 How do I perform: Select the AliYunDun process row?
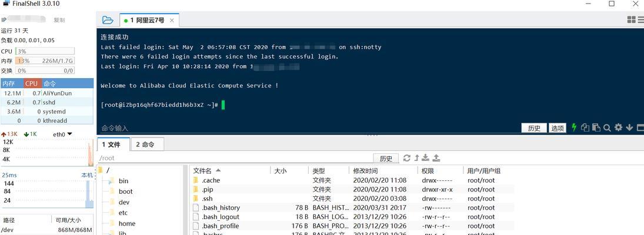tap(47, 93)
